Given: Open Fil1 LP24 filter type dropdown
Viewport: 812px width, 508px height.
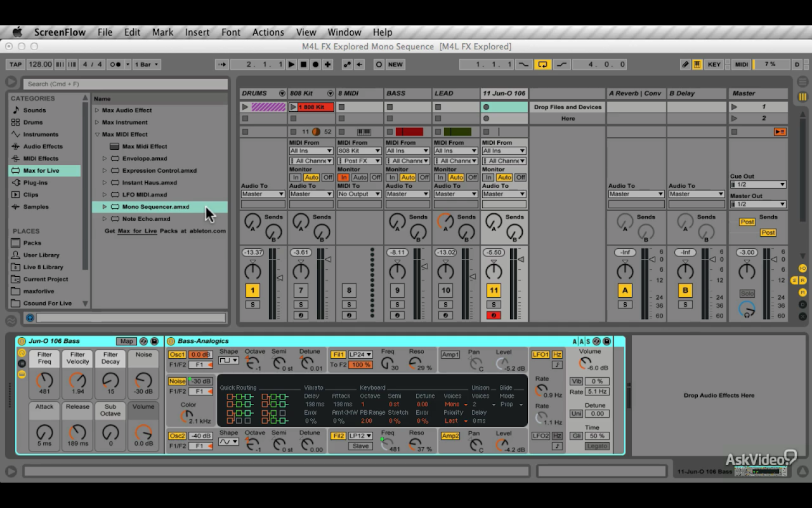Looking at the screenshot, I should 360,354.
